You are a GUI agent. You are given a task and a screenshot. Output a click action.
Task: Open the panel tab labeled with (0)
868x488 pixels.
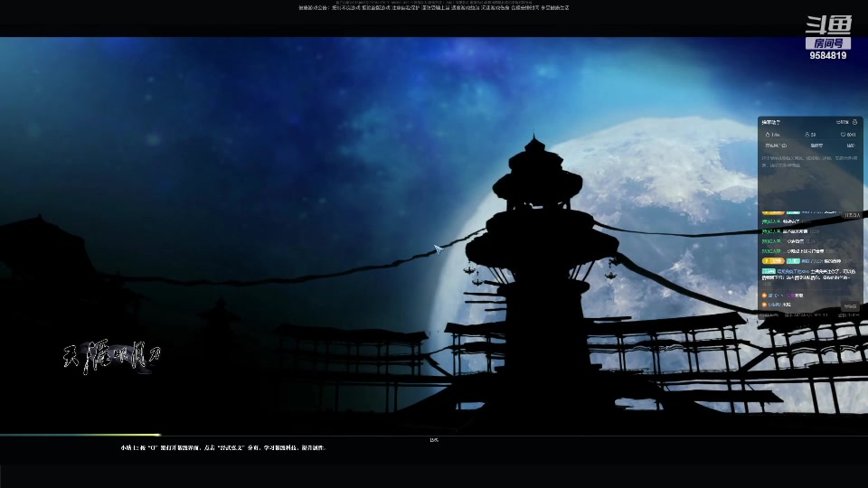tap(776, 145)
